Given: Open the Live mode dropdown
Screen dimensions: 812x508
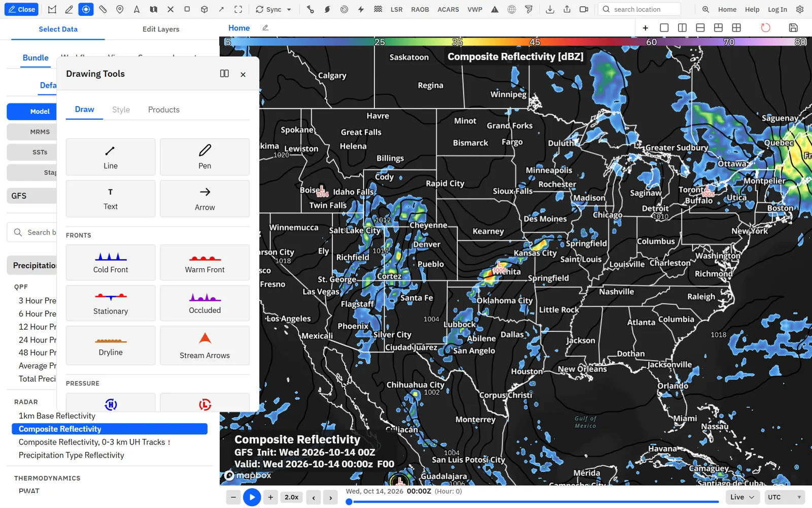Looking at the screenshot, I should pyautogui.click(x=742, y=497).
